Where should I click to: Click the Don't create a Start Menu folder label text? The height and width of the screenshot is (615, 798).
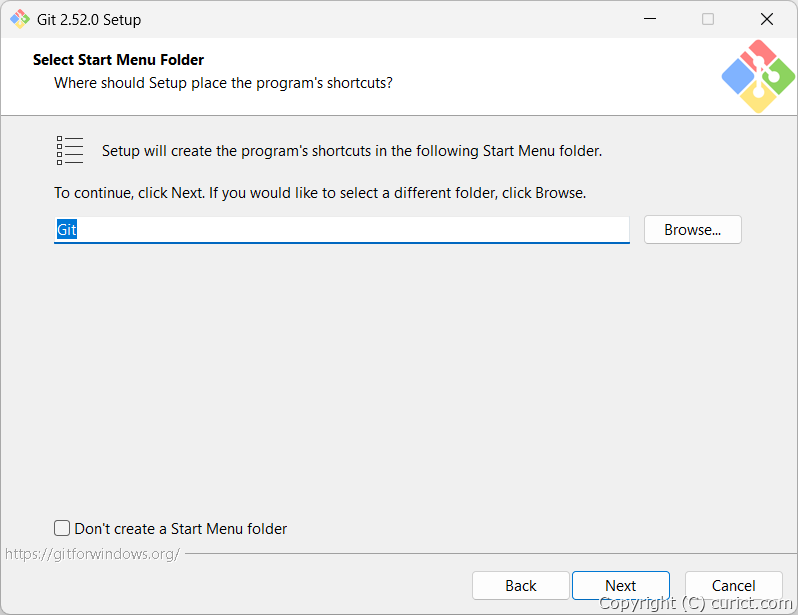pyautogui.click(x=181, y=528)
